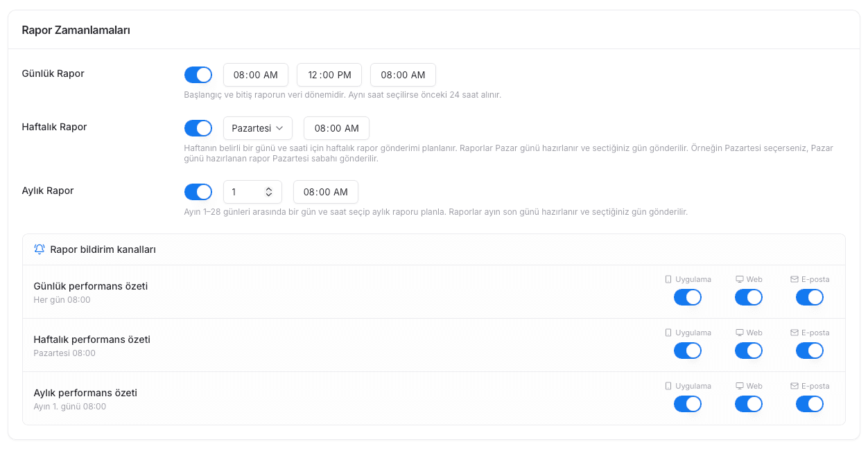Toggle Web channel for Haftalık performans özeti

(749, 351)
